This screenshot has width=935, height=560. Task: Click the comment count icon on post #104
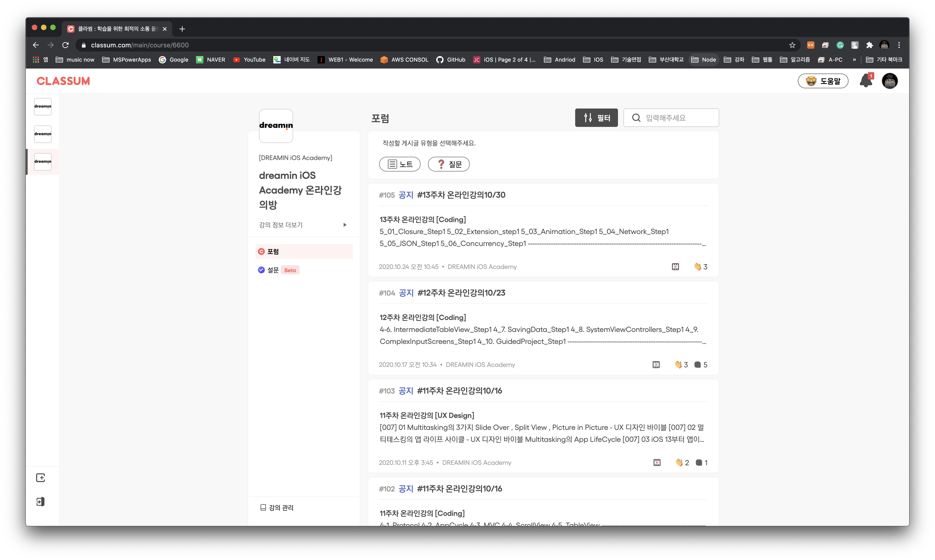(698, 365)
